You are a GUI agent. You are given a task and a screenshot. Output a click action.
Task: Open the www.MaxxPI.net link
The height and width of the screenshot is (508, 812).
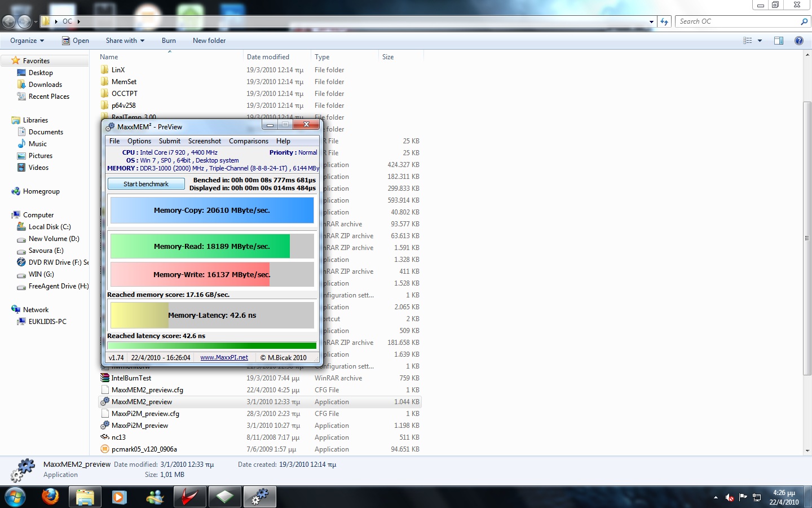(224, 357)
